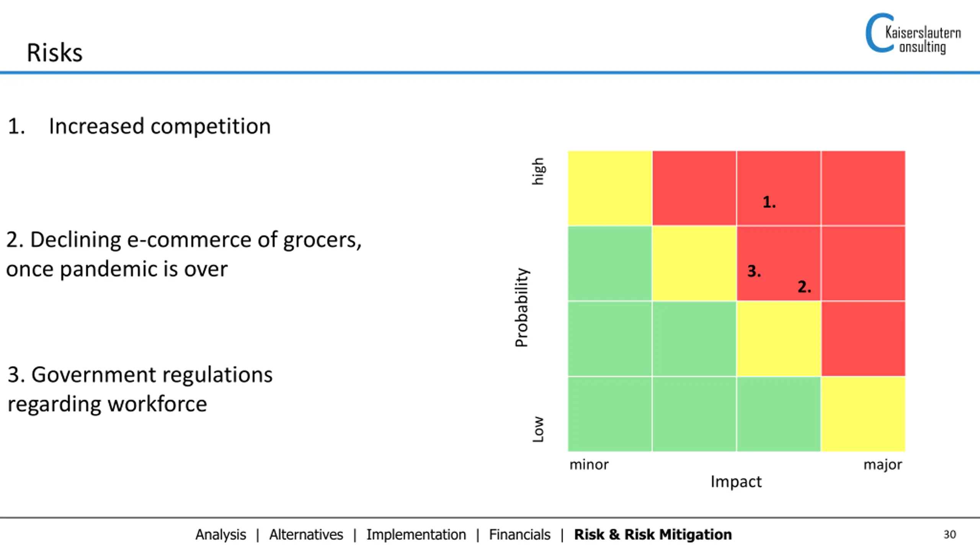Click the Government regulations regarding workforce item

(140, 389)
